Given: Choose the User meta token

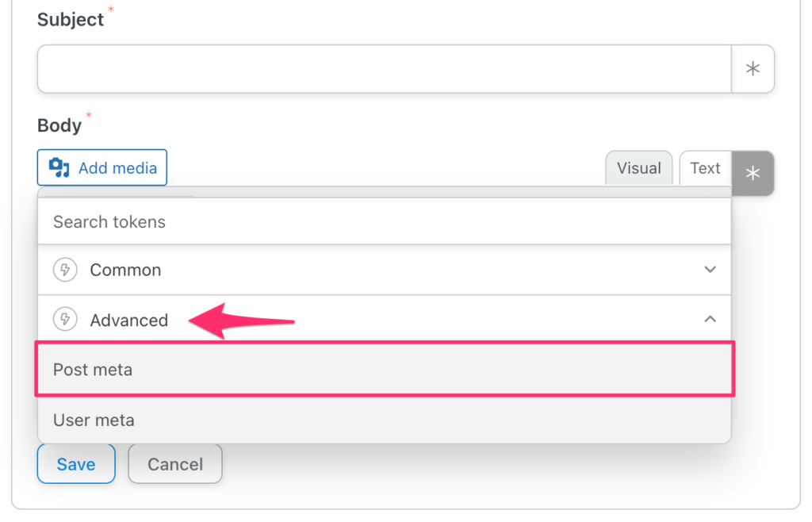Looking at the screenshot, I should (x=94, y=420).
